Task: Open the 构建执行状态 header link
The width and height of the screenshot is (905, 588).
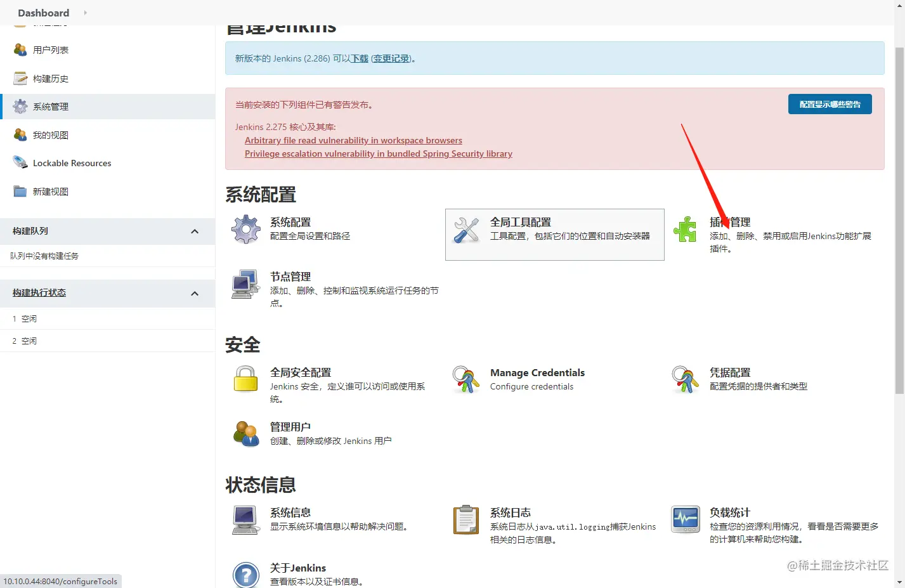Action: (x=39, y=292)
